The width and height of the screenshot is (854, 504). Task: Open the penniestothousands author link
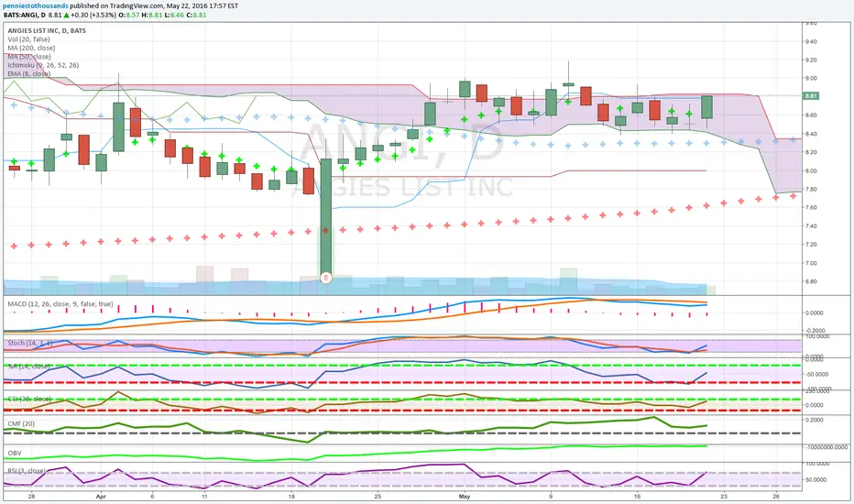pos(36,6)
